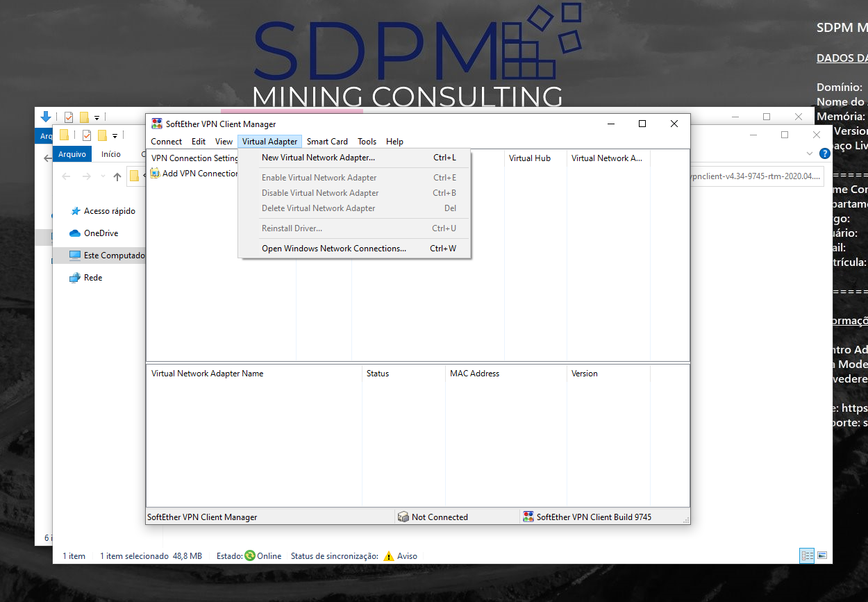Click the Not Connected status icon
The height and width of the screenshot is (602, 868).
pos(403,517)
